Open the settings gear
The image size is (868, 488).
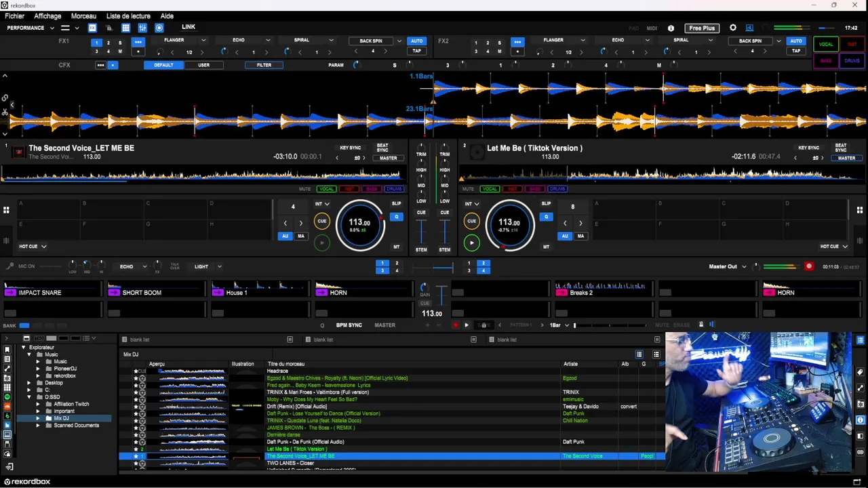click(x=732, y=28)
